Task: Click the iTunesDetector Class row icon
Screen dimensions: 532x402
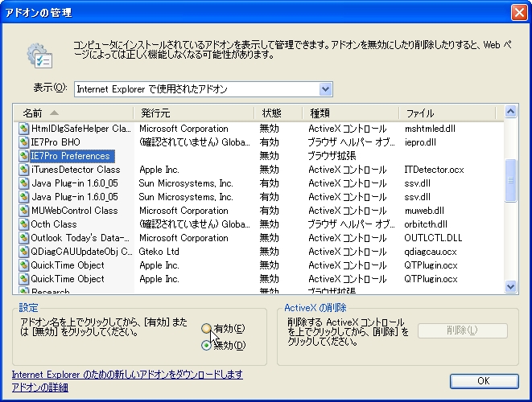Action: point(23,170)
